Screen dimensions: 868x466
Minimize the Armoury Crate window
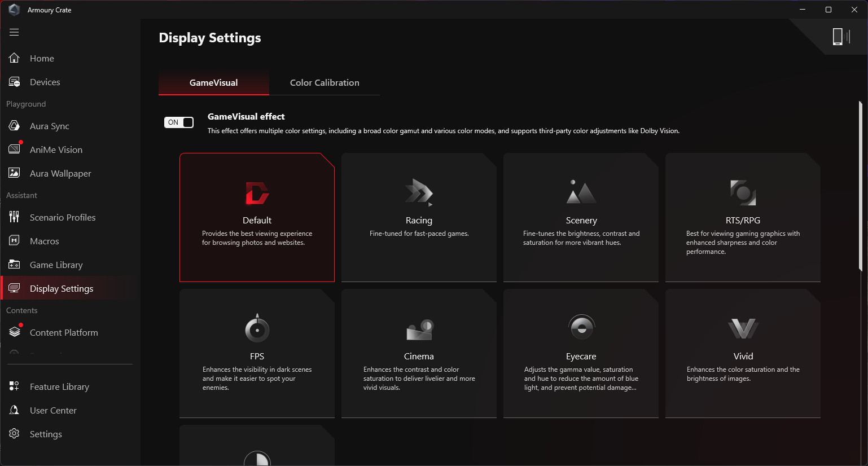click(x=803, y=10)
